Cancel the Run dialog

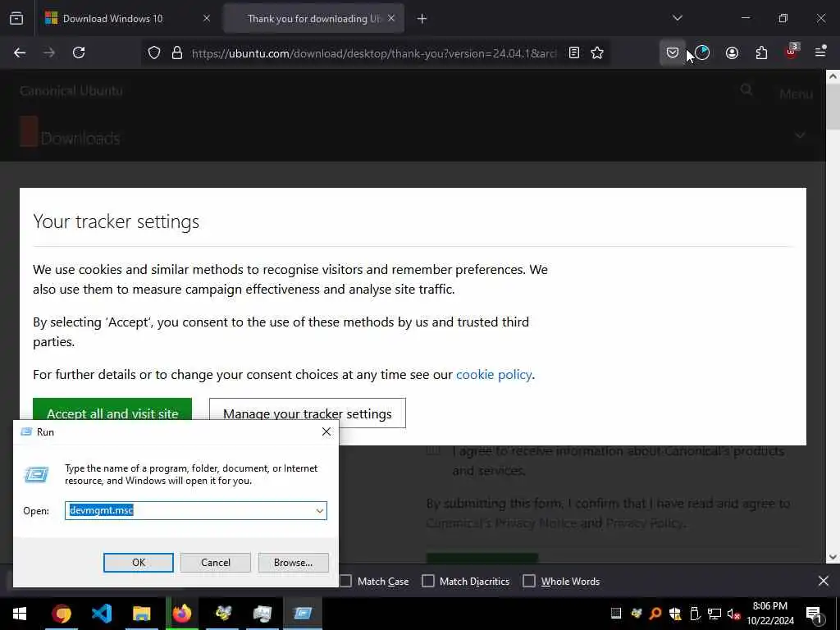coord(216,563)
